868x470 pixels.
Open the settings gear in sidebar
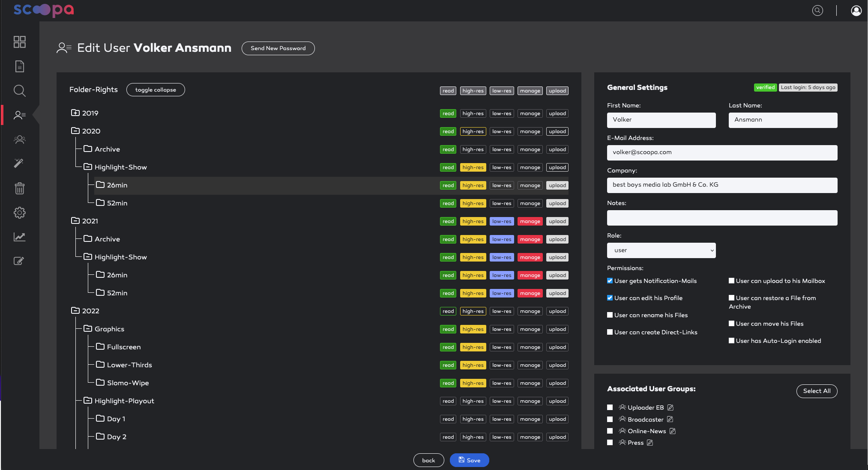click(19, 213)
